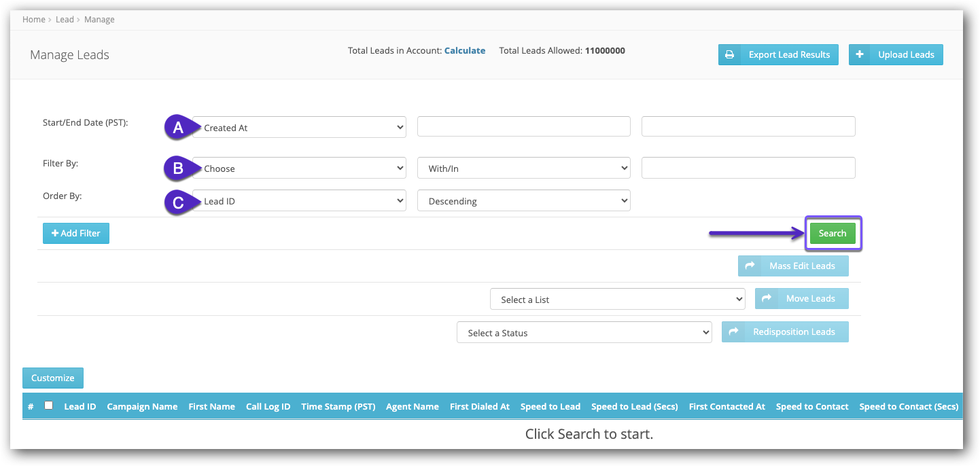Open the Filter By Choose dropdown
This screenshot has height=466, width=980.
click(299, 168)
